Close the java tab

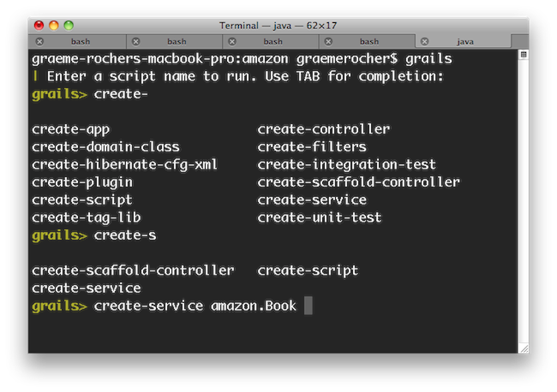pyautogui.click(x=424, y=41)
